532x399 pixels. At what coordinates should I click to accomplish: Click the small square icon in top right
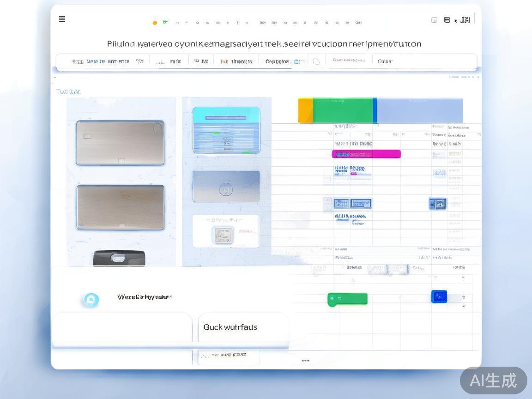pos(434,20)
